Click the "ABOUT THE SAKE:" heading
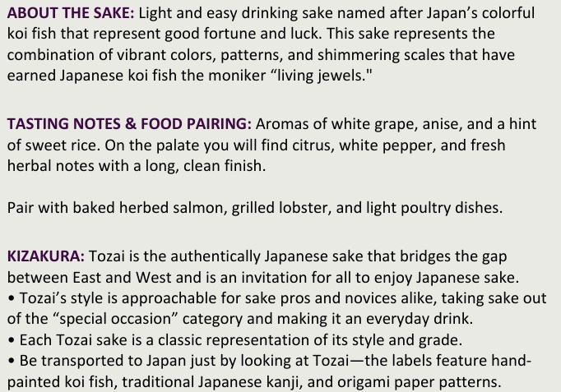561x392 pixels. [x=71, y=14]
